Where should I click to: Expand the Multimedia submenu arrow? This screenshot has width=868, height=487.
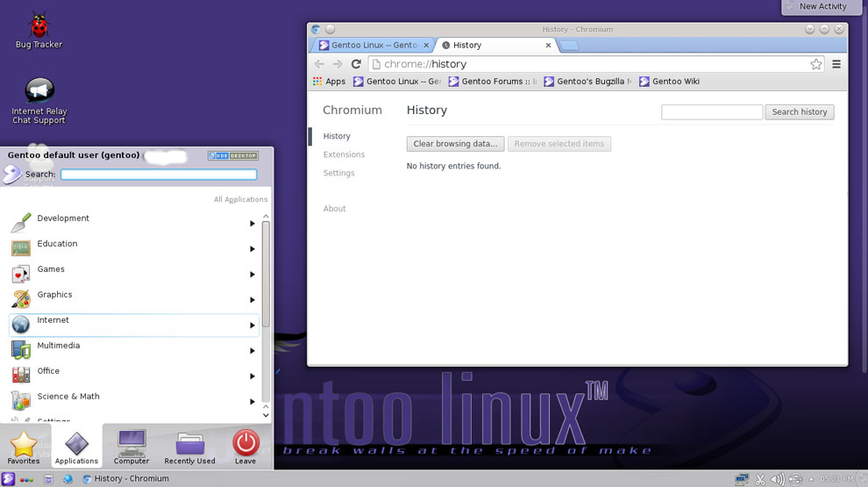[x=253, y=351]
